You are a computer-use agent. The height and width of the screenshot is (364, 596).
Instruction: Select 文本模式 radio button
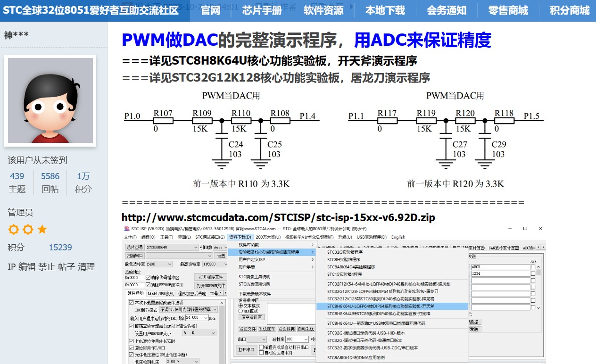point(240,306)
